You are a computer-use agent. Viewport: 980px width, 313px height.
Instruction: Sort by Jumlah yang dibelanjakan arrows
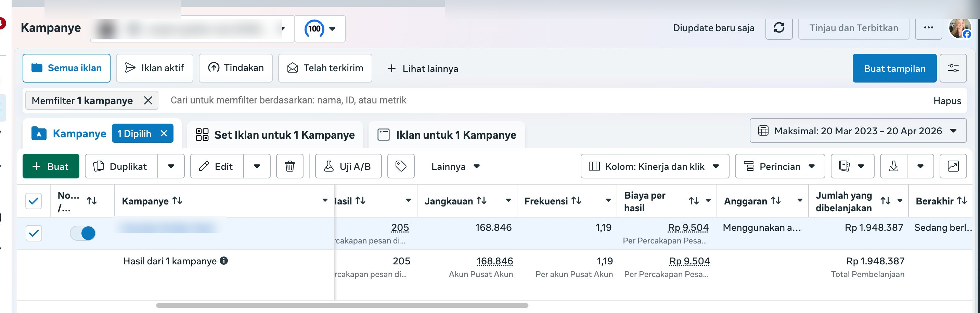tap(886, 201)
